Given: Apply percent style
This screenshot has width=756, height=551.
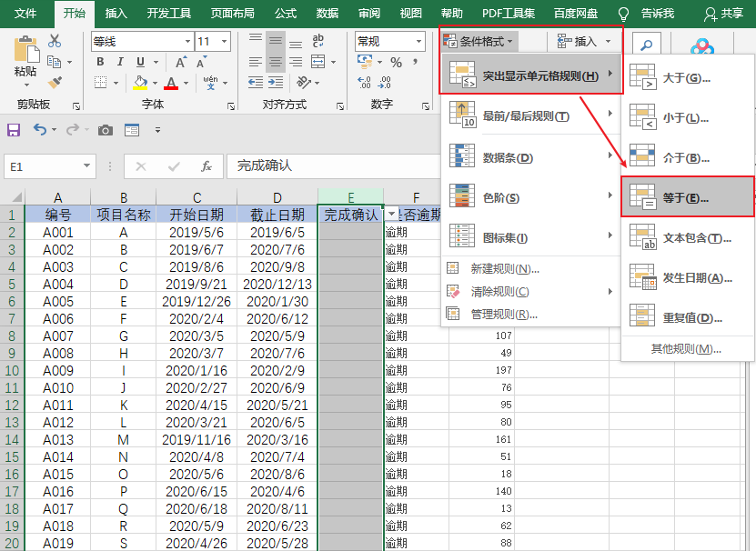Looking at the screenshot, I should 397,62.
